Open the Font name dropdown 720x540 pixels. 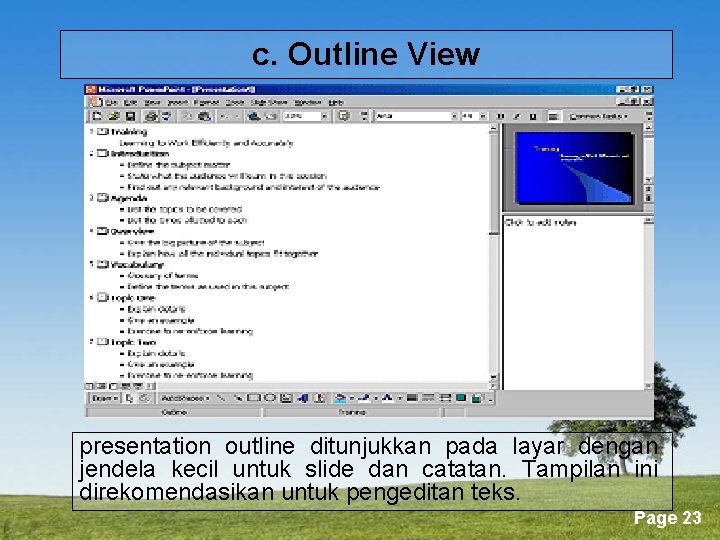coord(454,116)
